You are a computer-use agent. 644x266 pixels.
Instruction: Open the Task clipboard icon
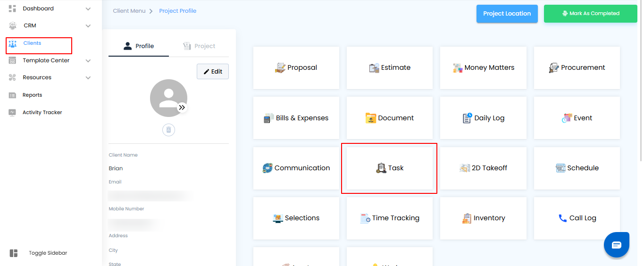point(381,168)
